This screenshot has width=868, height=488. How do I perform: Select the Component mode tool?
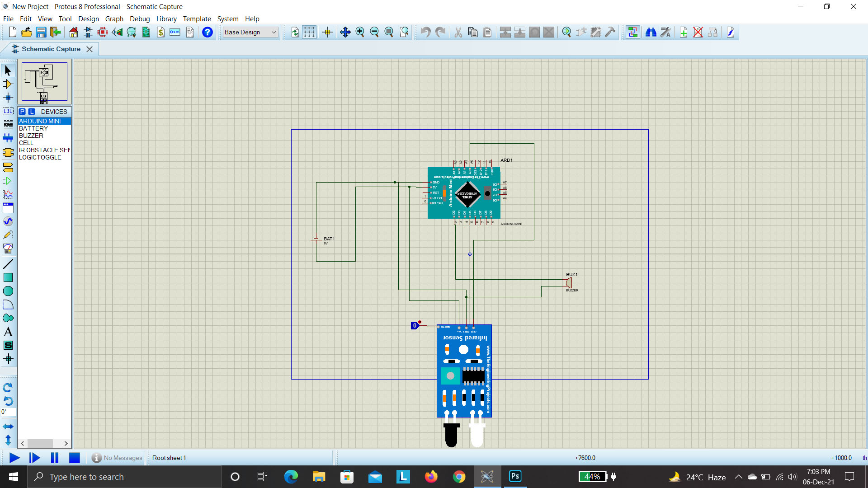(8, 84)
